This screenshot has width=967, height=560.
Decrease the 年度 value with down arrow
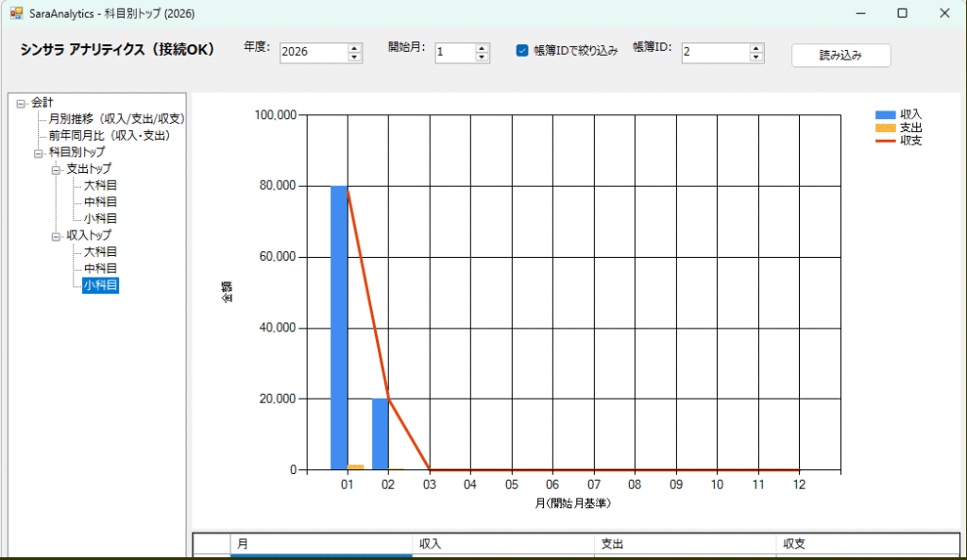pyautogui.click(x=355, y=58)
